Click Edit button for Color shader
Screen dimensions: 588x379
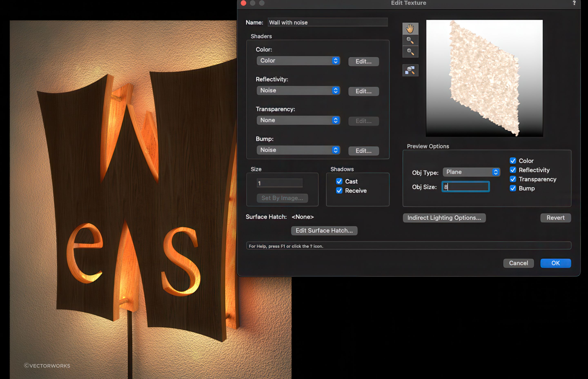pyautogui.click(x=363, y=61)
